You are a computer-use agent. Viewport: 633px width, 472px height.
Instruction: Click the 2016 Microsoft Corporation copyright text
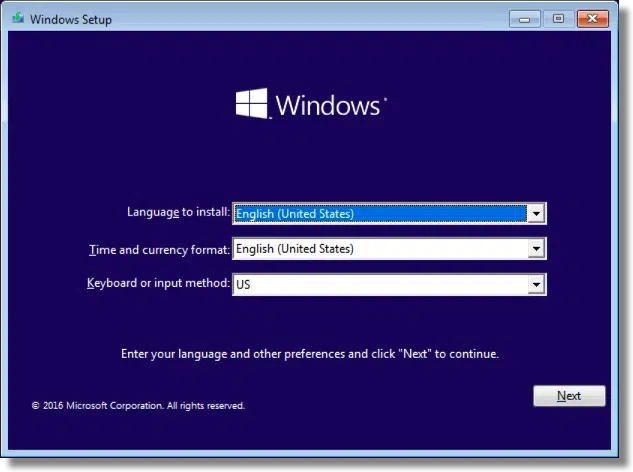[138, 405]
